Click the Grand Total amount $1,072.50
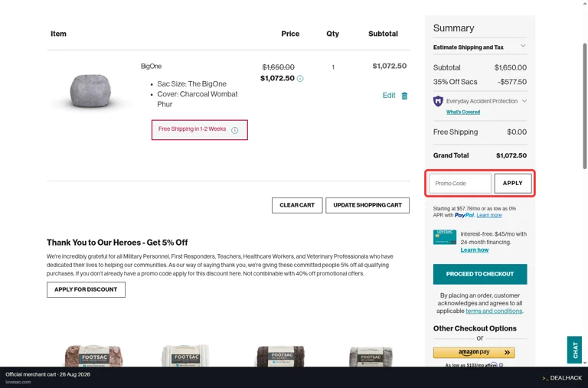Screen dimensions: 588x388 [511, 155]
